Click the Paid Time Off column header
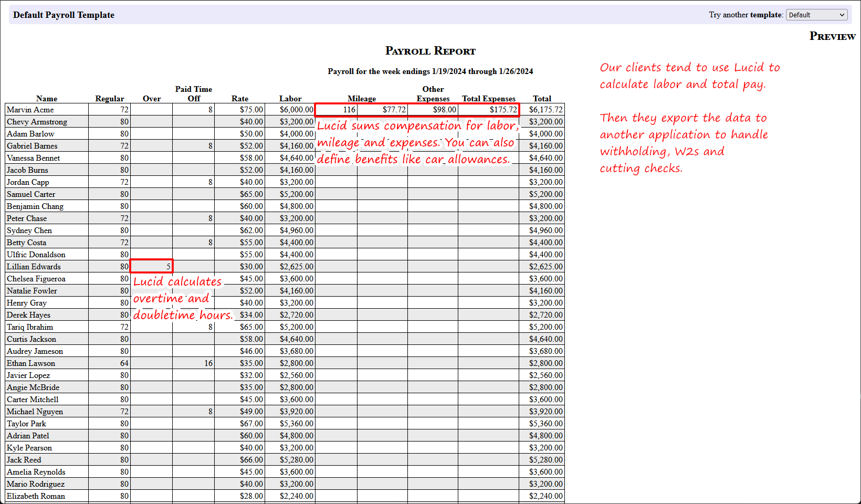This screenshot has height=504, width=861. coord(194,94)
